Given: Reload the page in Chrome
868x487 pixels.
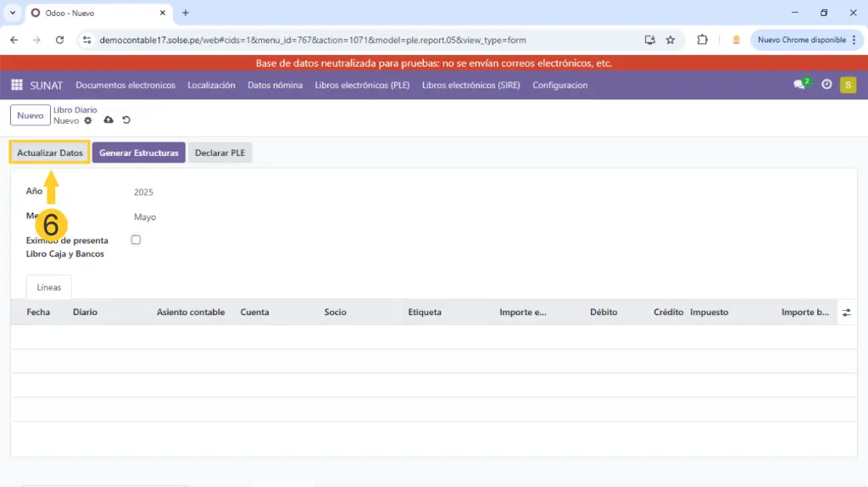Looking at the screenshot, I should pyautogui.click(x=59, y=40).
